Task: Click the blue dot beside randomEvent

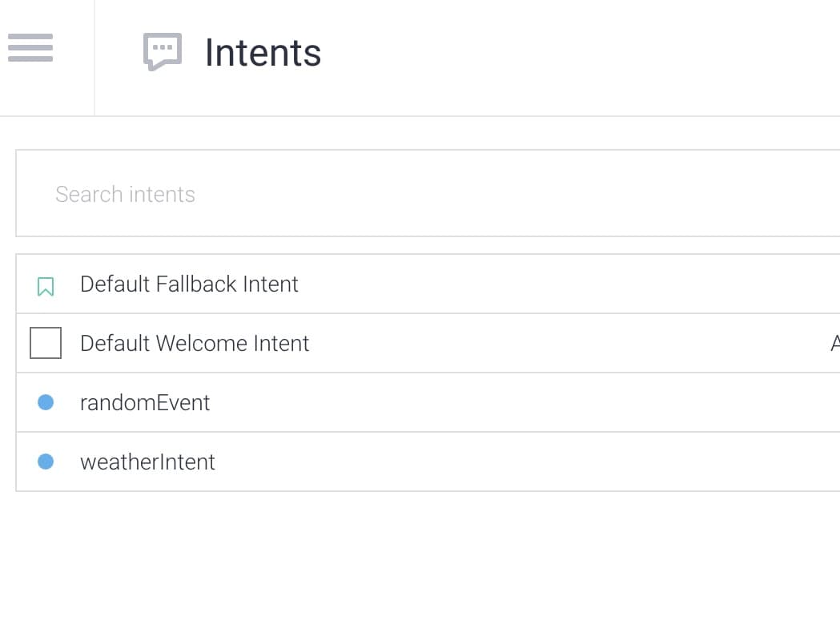Action: pos(46,402)
